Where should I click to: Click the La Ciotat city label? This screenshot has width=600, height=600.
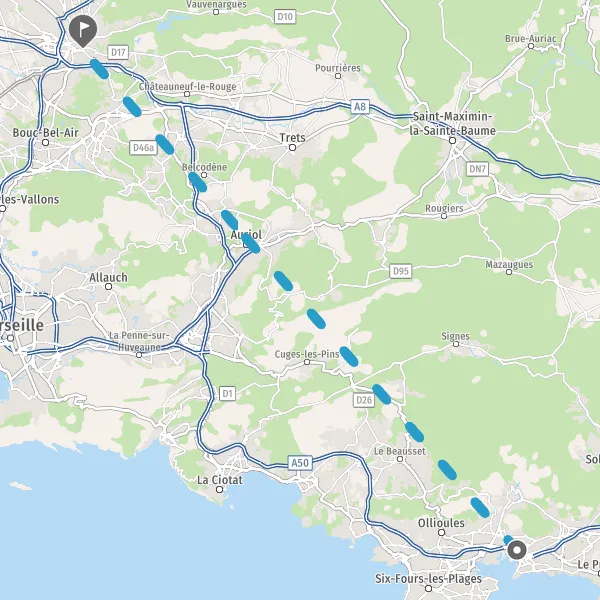click(220, 480)
